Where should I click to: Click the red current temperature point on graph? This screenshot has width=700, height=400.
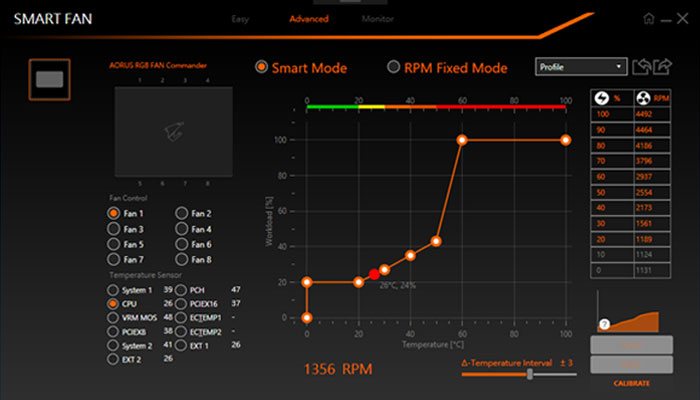374,274
